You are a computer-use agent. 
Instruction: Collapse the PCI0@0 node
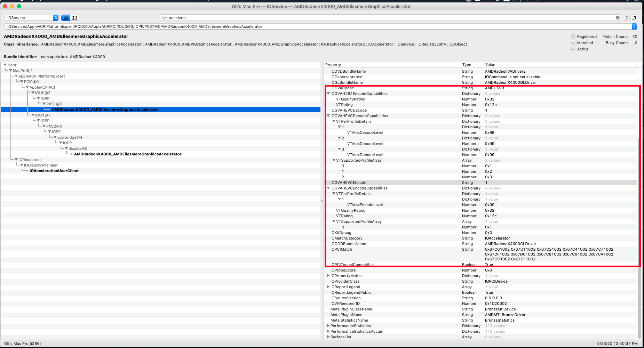pos(22,82)
